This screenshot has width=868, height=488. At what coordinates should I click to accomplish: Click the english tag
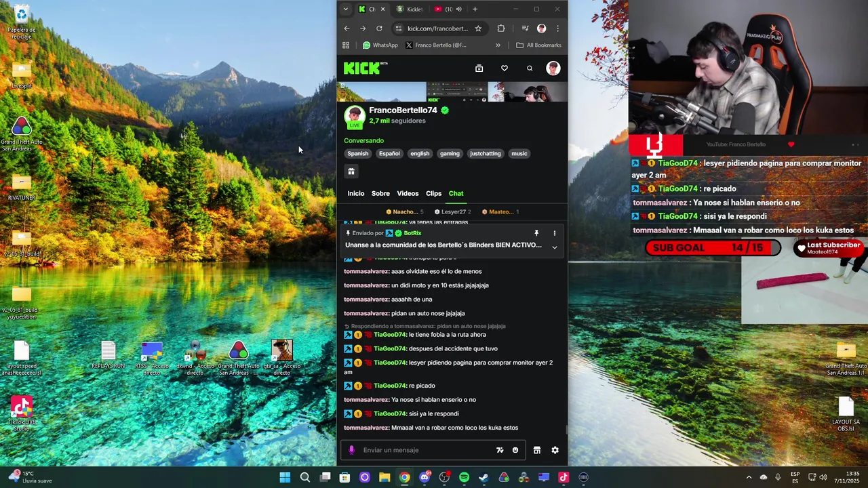pos(420,154)
